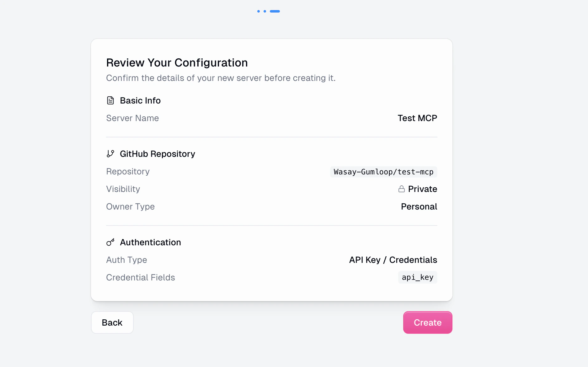Click the Wasay-Gumloop/test-mcp repository chip
Viewport: 588px width, 367px height.
coord(383,172)
